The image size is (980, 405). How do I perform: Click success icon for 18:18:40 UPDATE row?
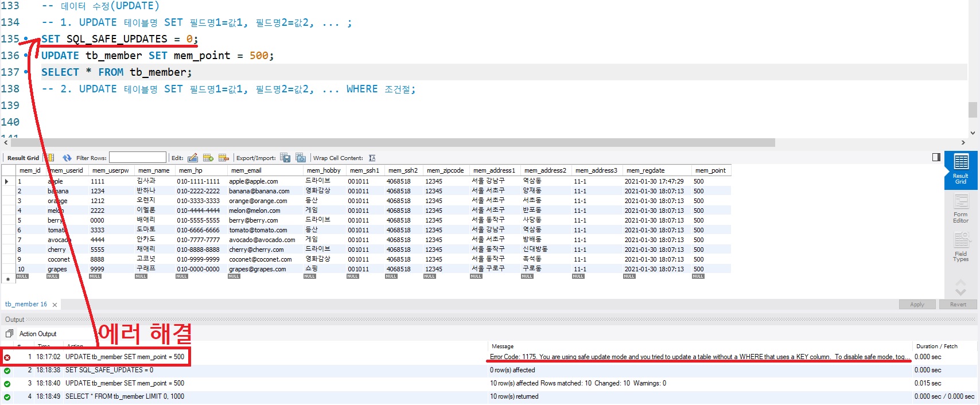[7, 384]
